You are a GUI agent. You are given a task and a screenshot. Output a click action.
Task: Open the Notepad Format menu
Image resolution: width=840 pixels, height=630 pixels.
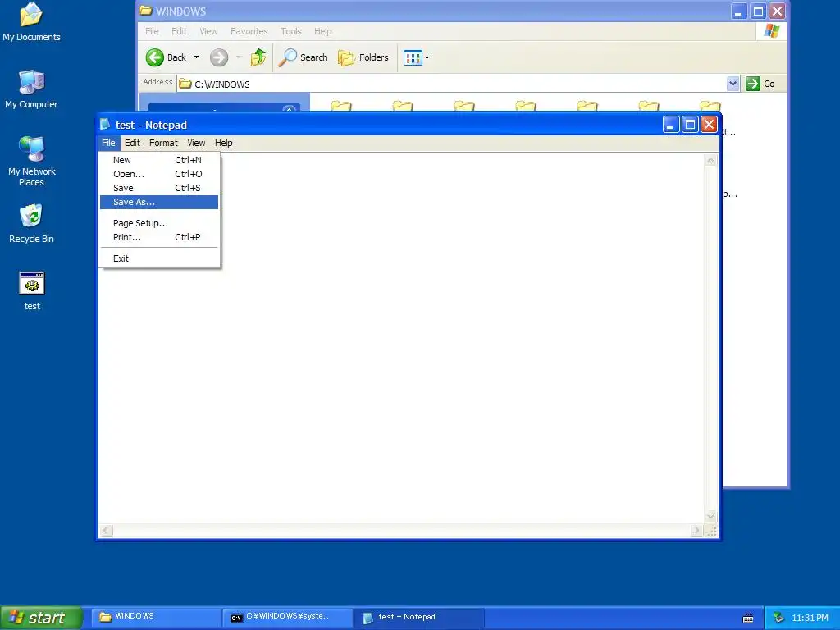(163, 143)
